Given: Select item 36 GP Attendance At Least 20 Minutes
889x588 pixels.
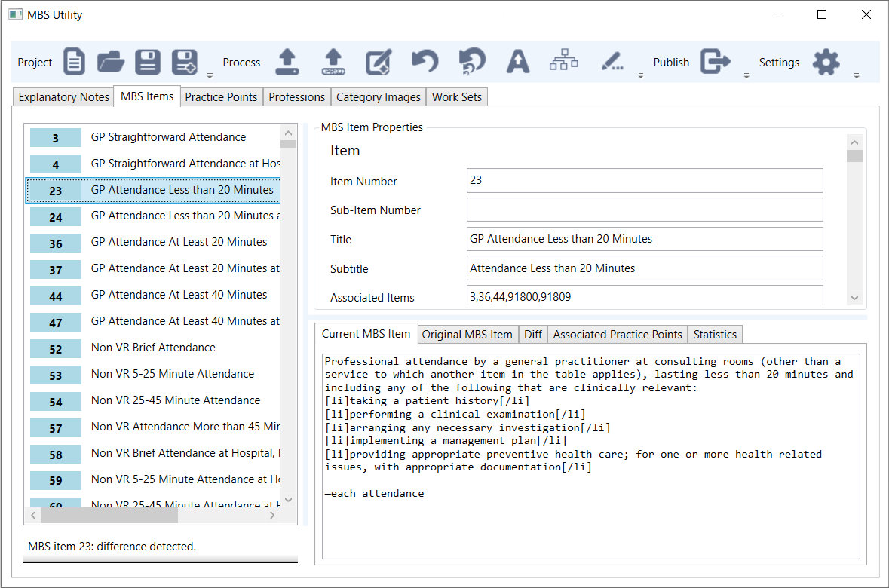Looking at the screenshot, I should [153, 242].
